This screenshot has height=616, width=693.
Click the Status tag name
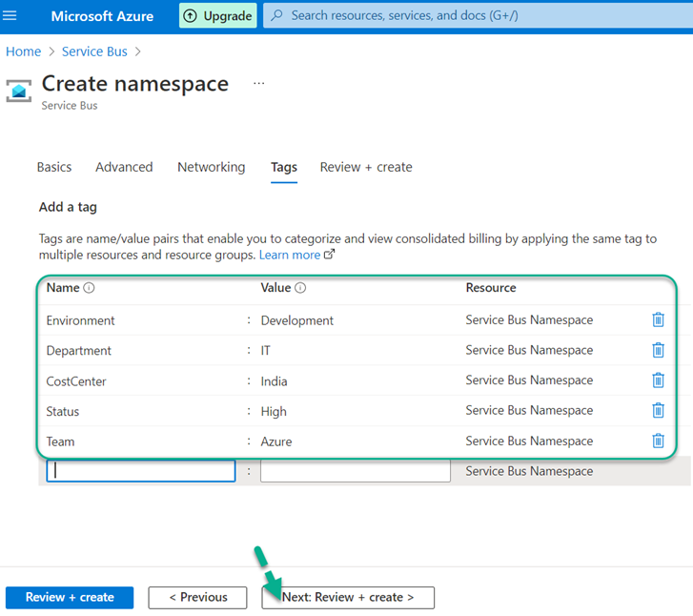62,411
